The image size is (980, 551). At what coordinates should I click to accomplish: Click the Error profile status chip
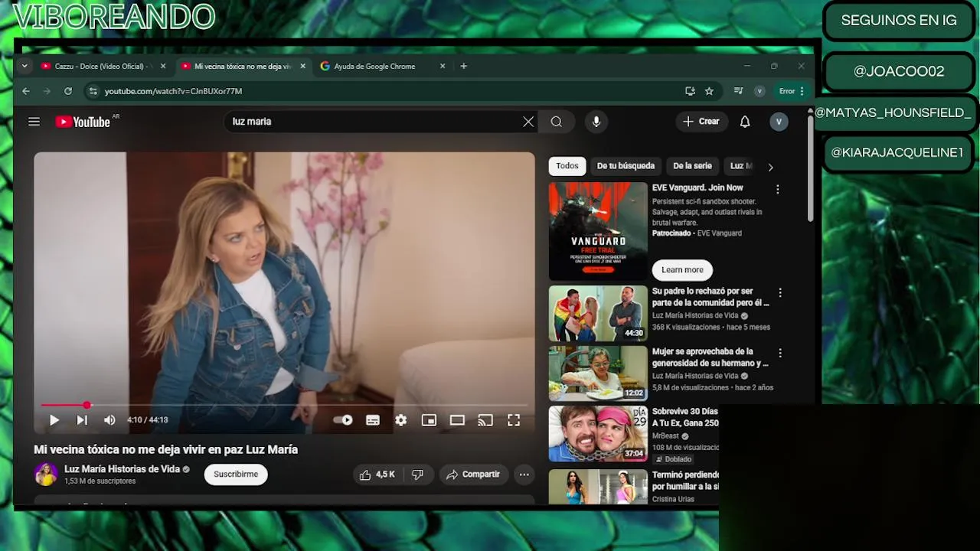click(x=787, y=91)
